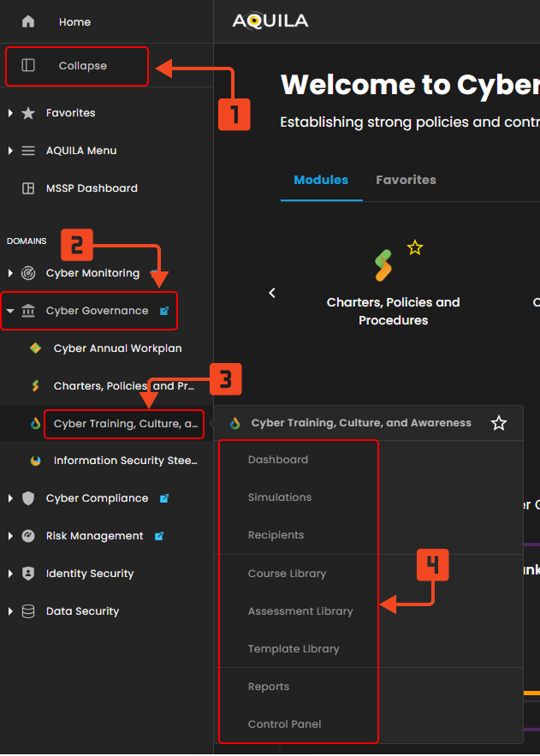The width and height of the screenshot is (540, 756).
Task: Click the Cyber Annual Workplan icon
Action: point(35,348)
